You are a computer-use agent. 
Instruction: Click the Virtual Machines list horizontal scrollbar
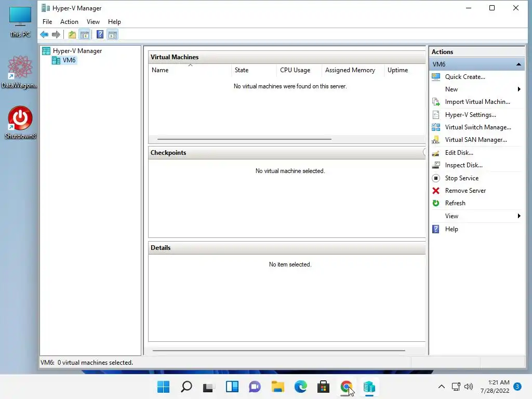point(244,139)
